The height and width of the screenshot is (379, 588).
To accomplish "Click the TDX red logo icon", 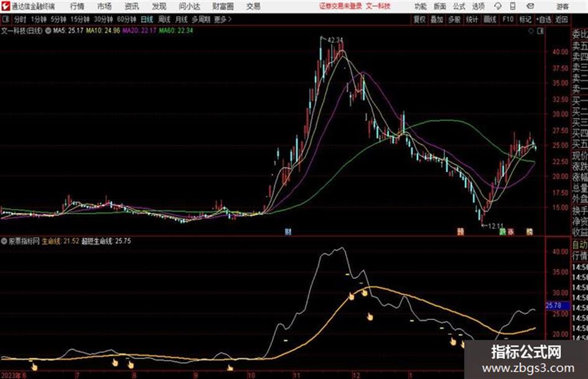I will tap(6, 6).
